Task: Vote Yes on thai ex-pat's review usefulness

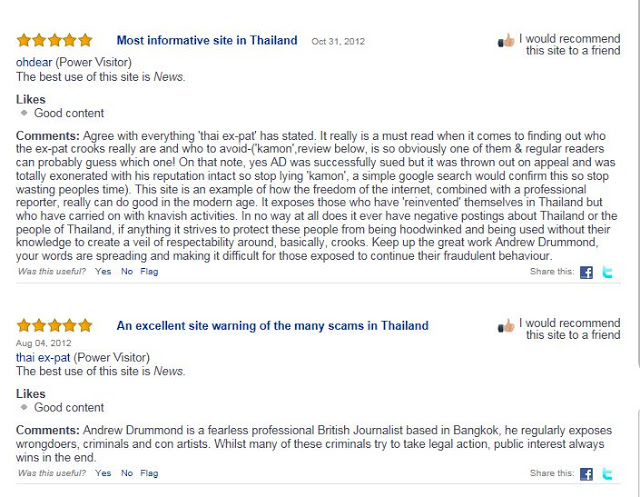Action: coord(103,473)
